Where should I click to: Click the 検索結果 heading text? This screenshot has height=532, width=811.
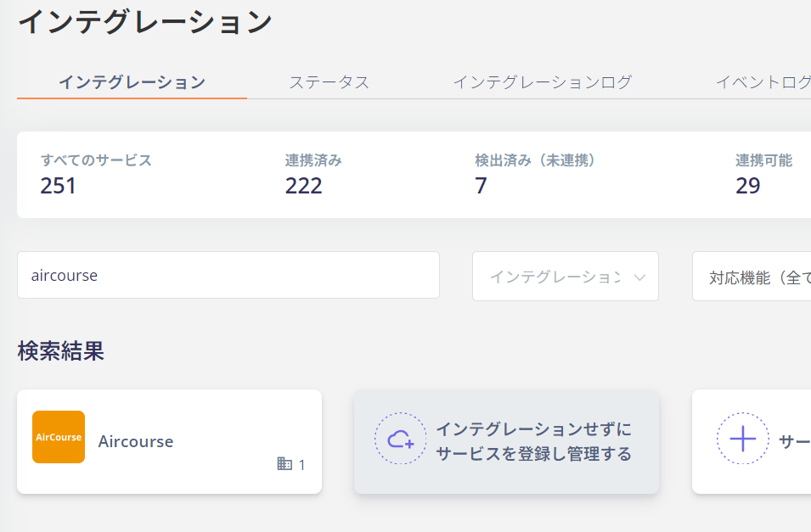[x=61, y=351]
